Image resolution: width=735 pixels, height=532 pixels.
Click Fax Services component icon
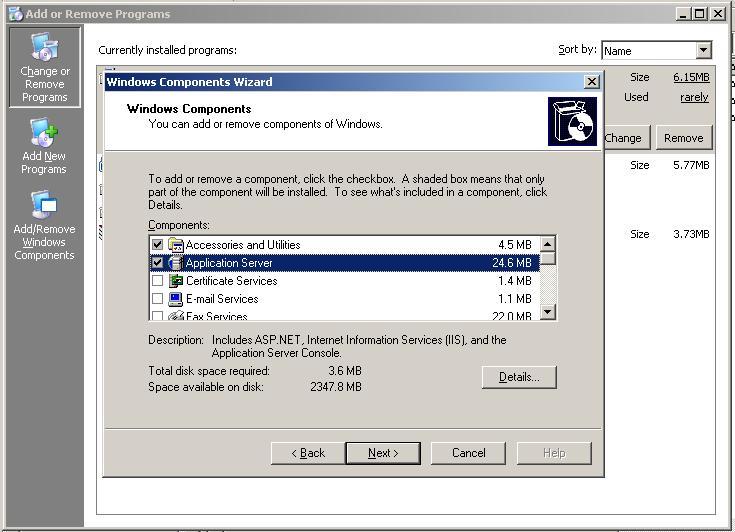click(176, 315)
